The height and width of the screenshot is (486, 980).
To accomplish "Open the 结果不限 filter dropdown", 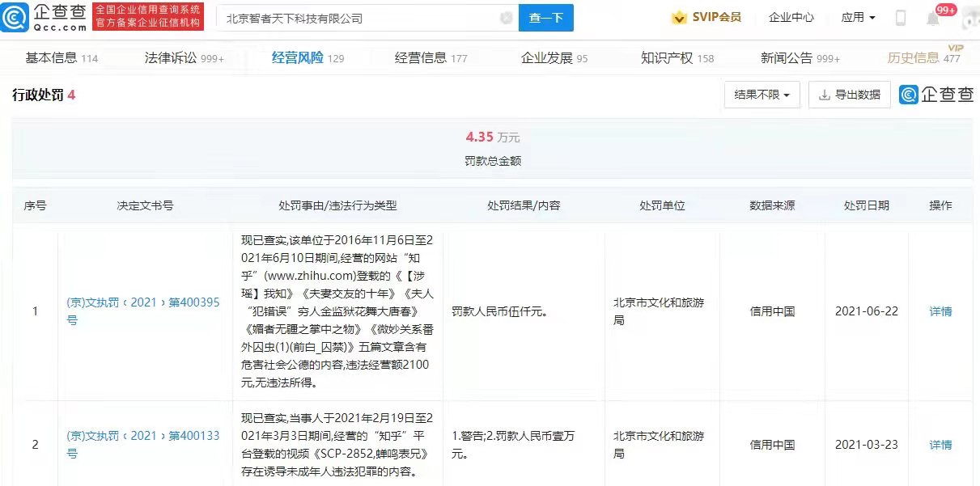I will 762,95.
